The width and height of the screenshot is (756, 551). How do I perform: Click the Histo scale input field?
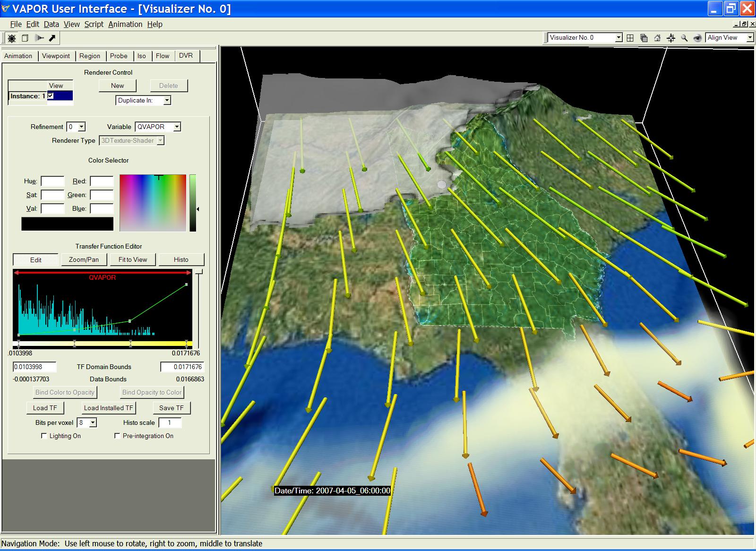pyautogui.click(x=170, y=422)
